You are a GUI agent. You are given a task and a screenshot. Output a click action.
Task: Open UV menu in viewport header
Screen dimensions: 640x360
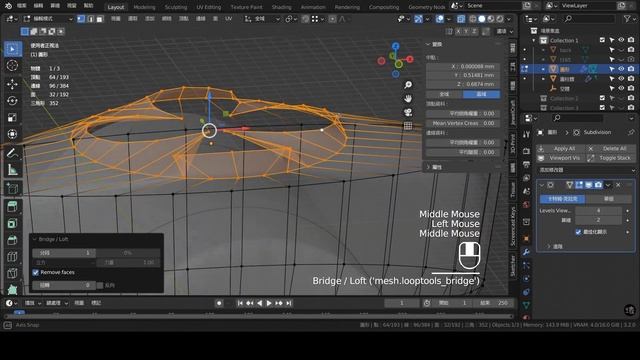[x=229, y=19]
